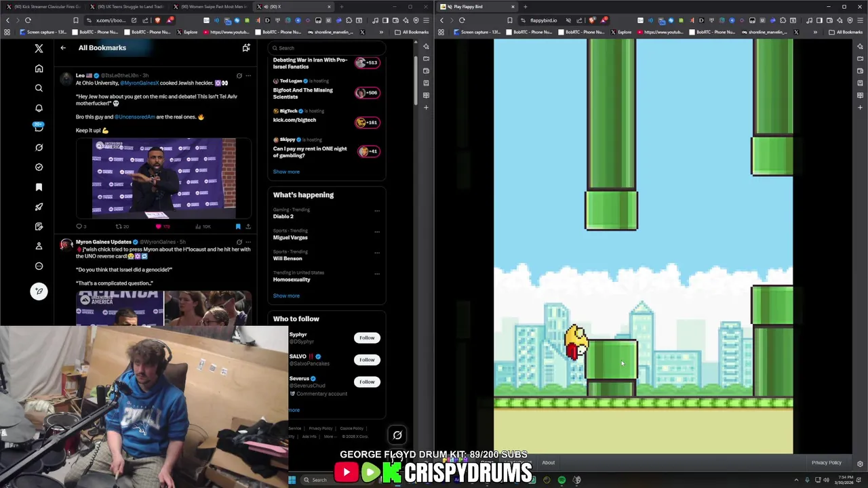Click the Grok icon on Leo's post header
The image size is (868, 488).
[239, 75]
